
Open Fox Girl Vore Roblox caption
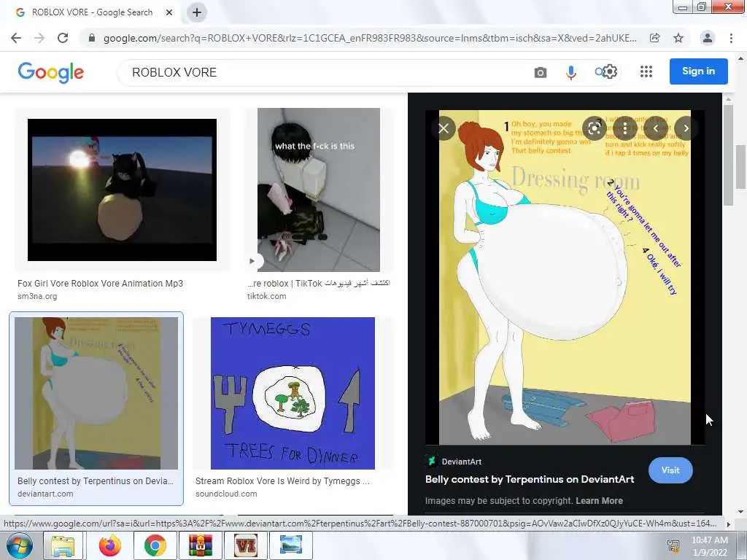[x=100, y=284]
